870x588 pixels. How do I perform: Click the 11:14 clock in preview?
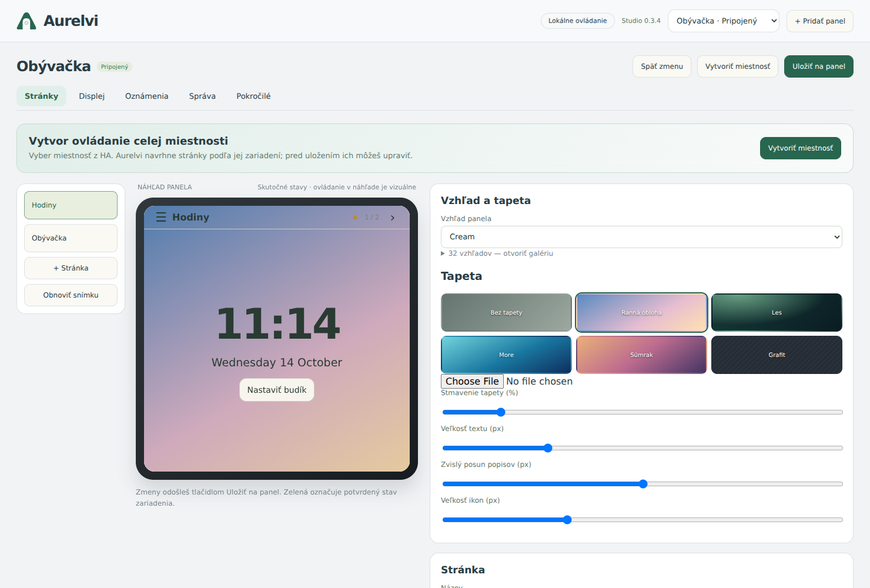(277, 324)
